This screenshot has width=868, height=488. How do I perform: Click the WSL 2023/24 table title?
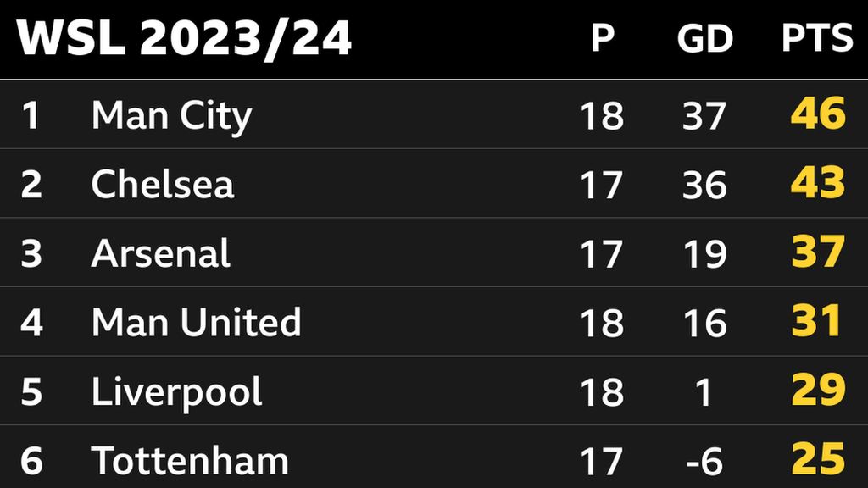184,39
